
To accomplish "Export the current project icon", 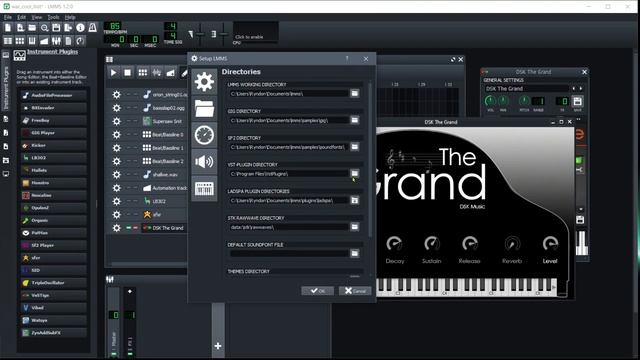I will (x=68, y=28).
